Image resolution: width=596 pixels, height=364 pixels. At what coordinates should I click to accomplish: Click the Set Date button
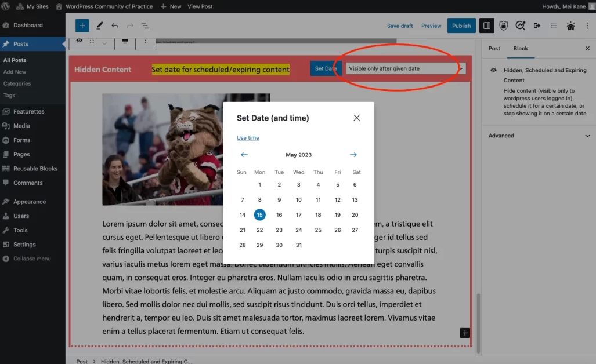tap(326, 69)
